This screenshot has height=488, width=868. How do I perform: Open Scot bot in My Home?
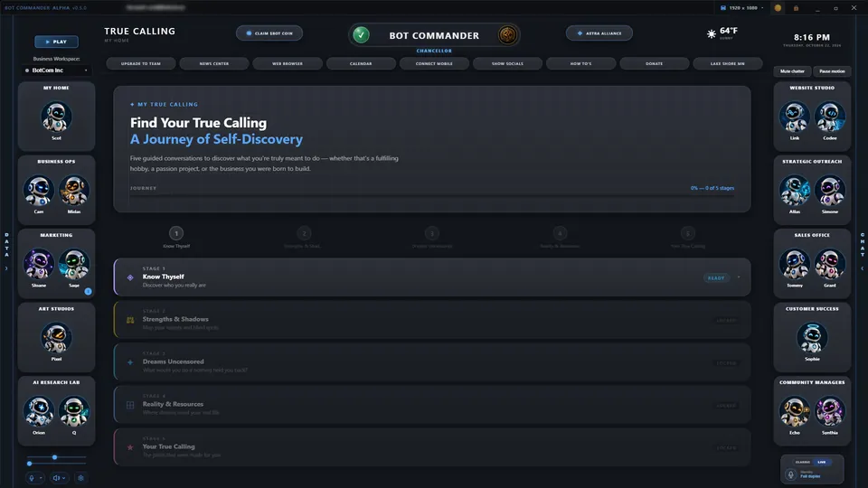[x=56, y=117]
